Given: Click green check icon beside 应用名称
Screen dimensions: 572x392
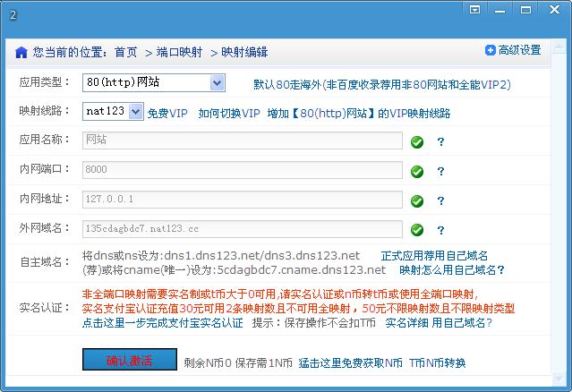Looking at the screenshot, I should (417, 141).
